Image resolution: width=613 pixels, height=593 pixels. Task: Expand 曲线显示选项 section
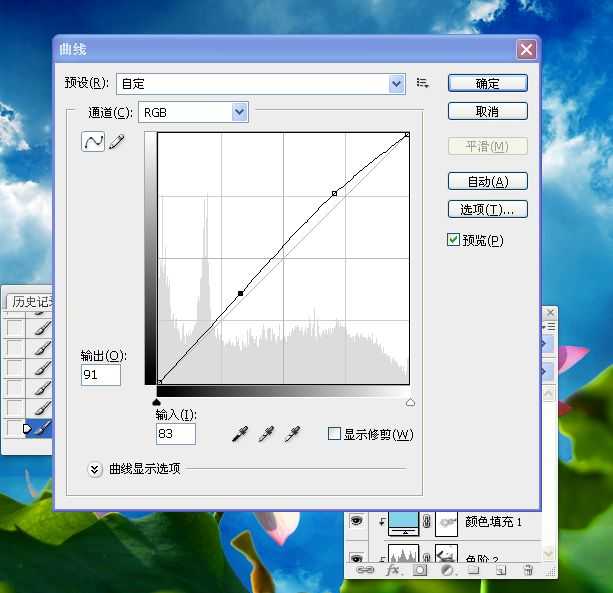pyautogui.click(x=95, y=469)
